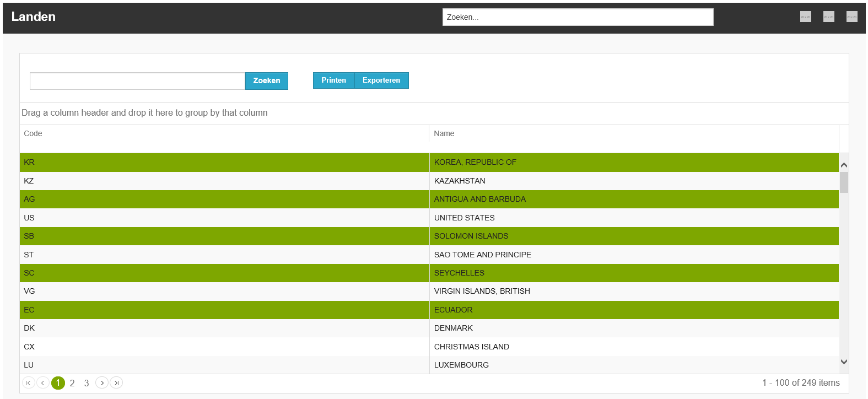
Task: Click the Printen button
Action: (334, 80)
